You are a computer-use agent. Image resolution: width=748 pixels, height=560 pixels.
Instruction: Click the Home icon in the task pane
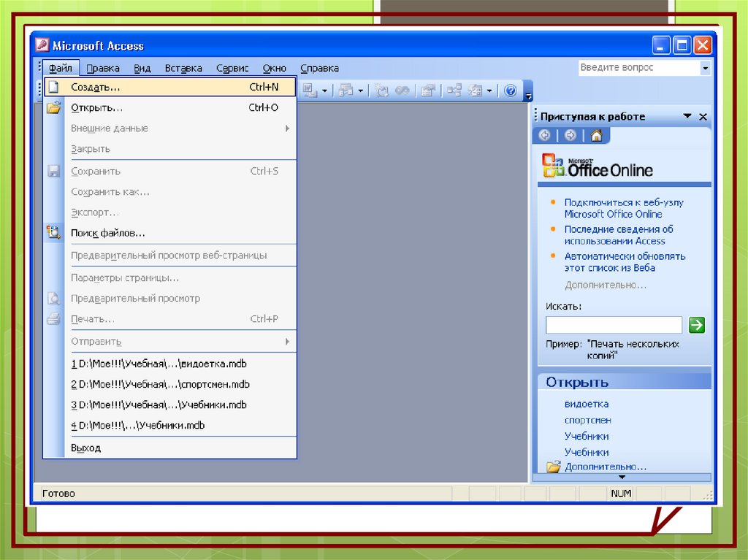pos(596,136)
